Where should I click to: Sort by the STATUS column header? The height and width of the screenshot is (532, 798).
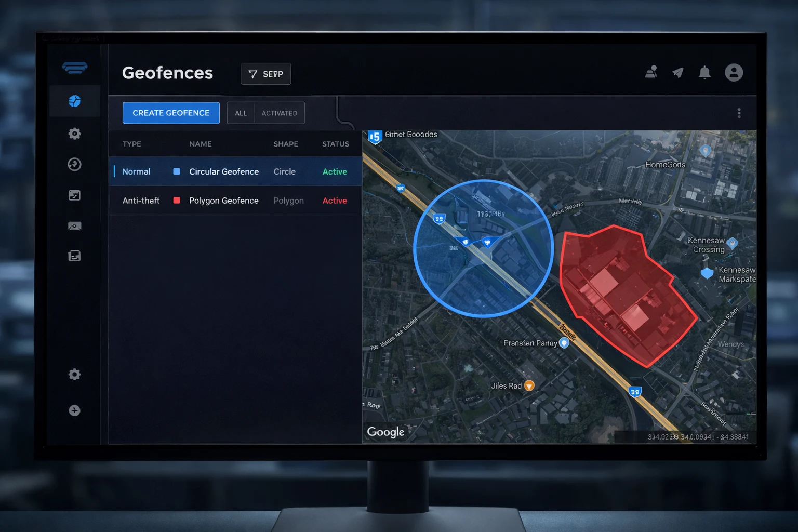point(335,144)
